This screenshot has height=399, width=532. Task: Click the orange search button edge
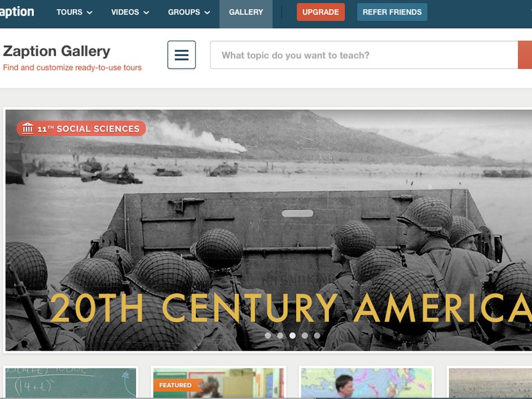[x=525, y=55]
